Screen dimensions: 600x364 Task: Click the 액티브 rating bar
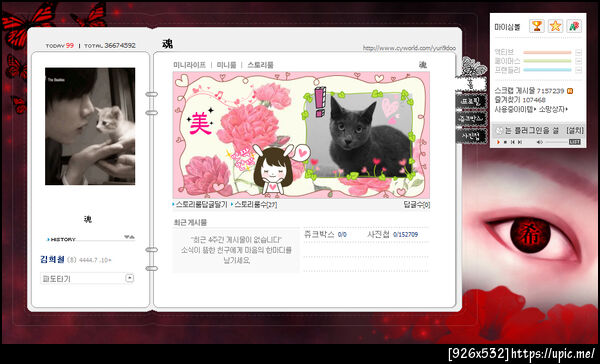point(547,52)
